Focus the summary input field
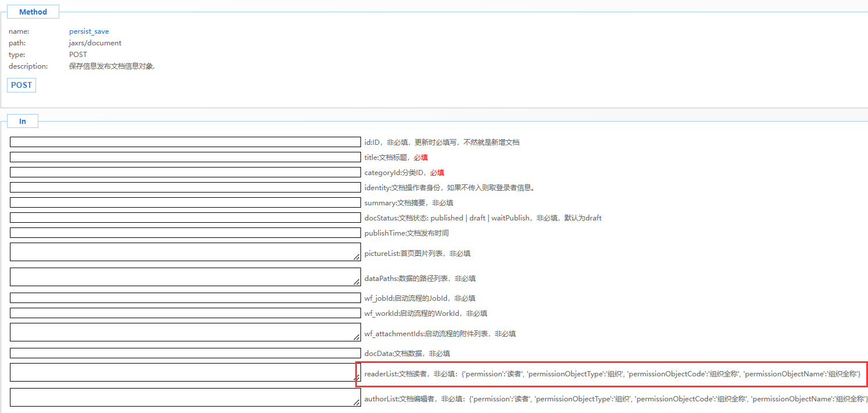The height and width of the screenshot is (413, 868). [185, 202]
